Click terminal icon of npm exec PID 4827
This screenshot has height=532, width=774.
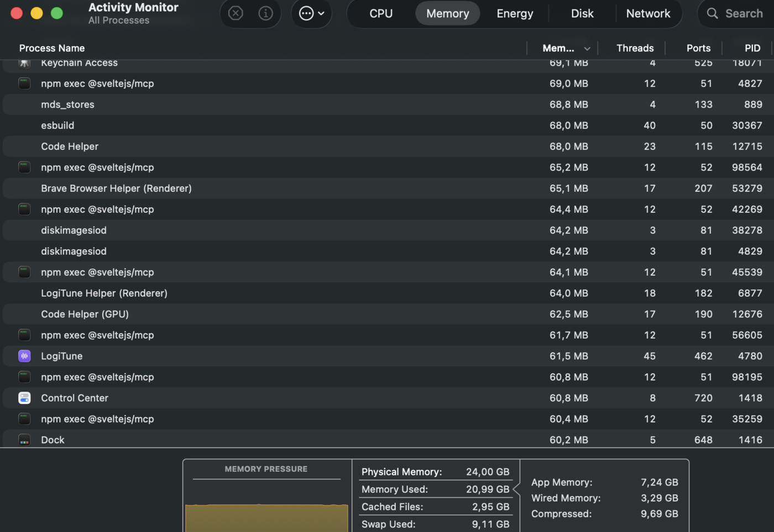click(24, 84)
